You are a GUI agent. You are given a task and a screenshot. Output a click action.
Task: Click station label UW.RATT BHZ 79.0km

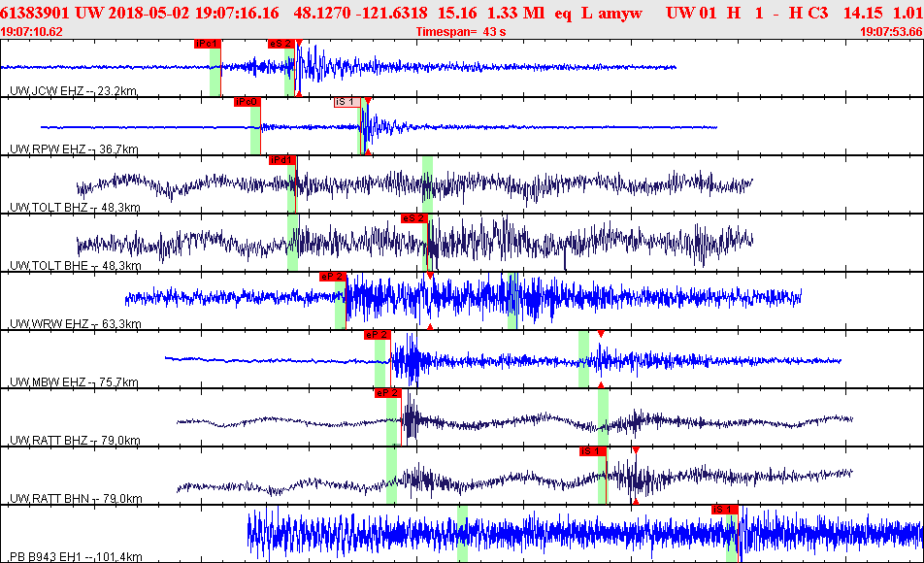[76, 441]
